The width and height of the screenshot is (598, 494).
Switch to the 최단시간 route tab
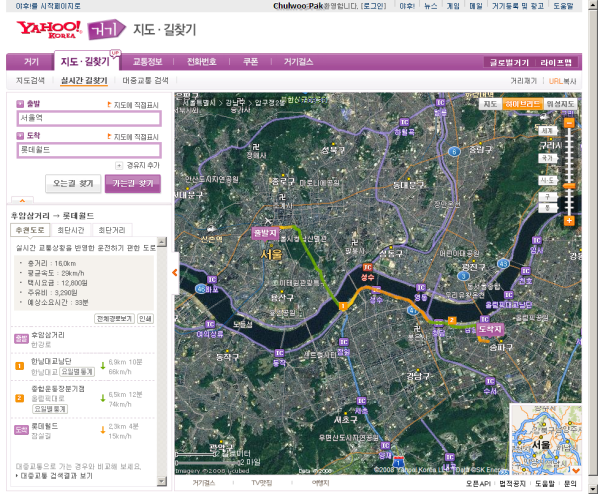(x=71, y=230)
